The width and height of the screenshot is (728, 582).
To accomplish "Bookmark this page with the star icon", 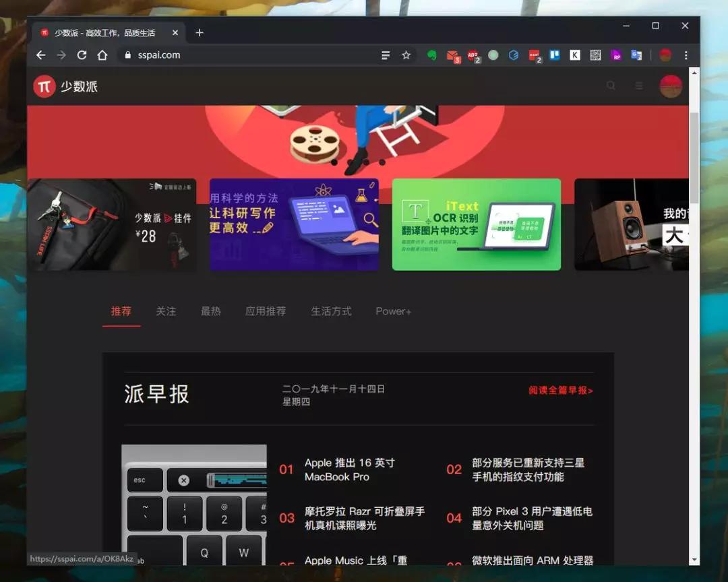I will [406, 55].
